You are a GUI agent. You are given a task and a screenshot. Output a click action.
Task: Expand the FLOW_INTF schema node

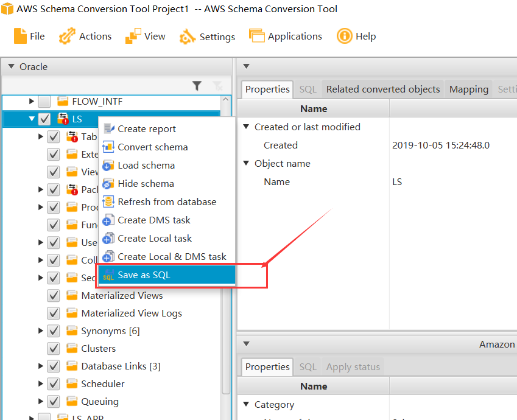31,101
